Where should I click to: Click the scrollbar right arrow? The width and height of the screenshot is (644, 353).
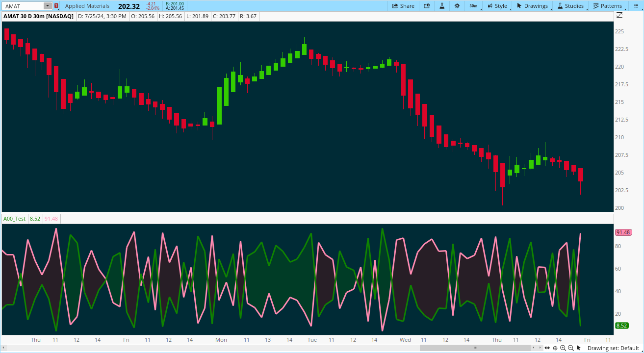pyautogui.click(x=540, y=348)
